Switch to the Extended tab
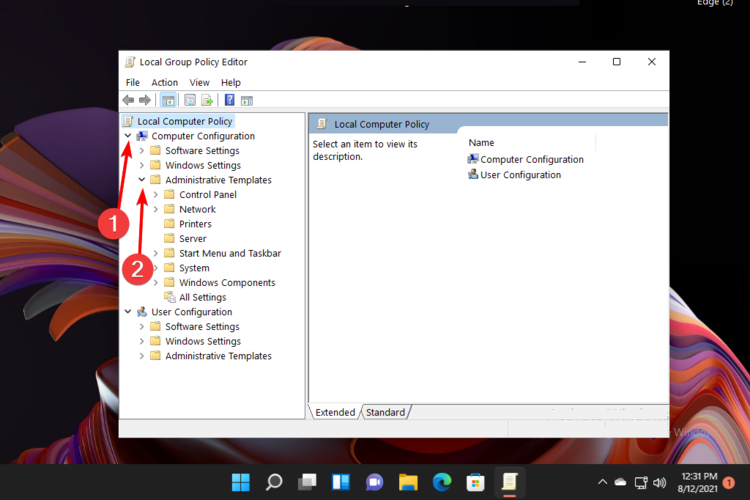The height and width of the screenshot is (500, 750). (x=335, y=412)
